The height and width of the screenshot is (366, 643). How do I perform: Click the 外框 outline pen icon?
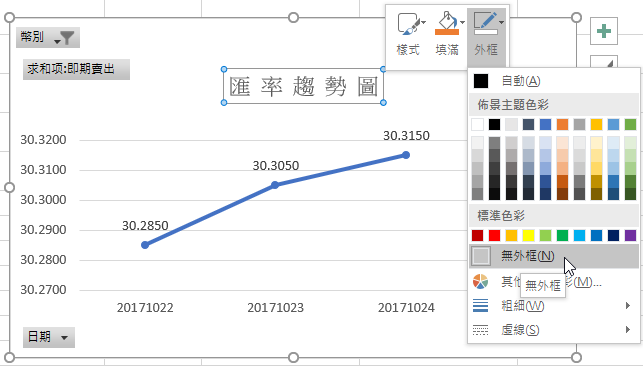point(485,23)
